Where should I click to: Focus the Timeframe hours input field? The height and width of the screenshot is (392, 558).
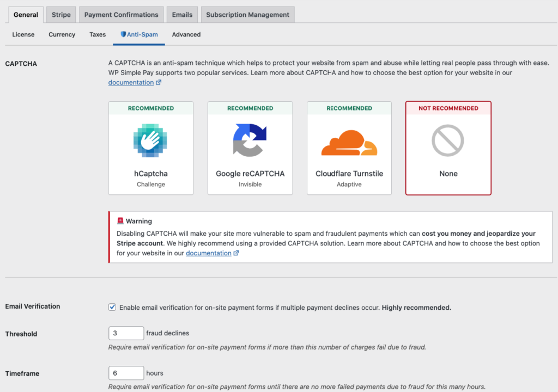click(x=126, y=373)
